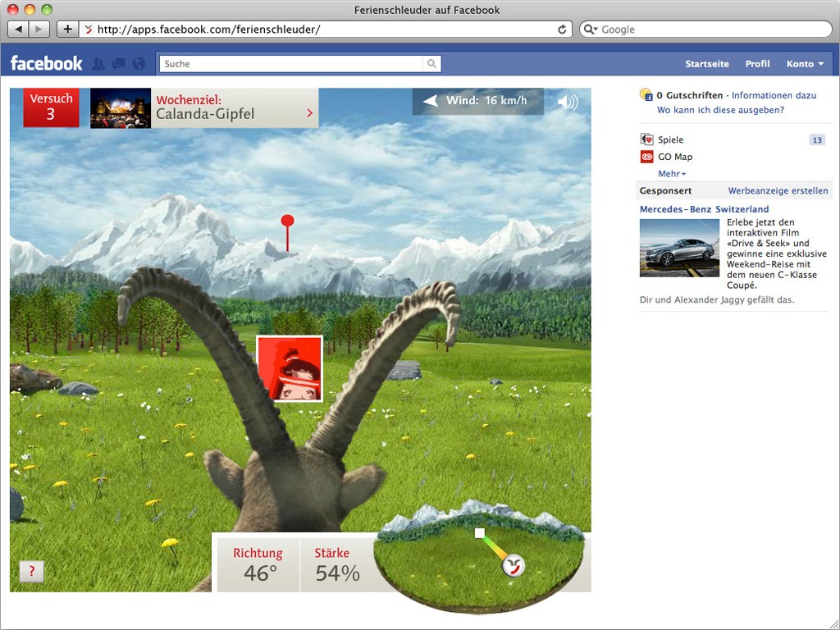Click the Wind: 16 km/h indicator
The image size is (840, 630).
pyautogui.click(x=478, y=101)
